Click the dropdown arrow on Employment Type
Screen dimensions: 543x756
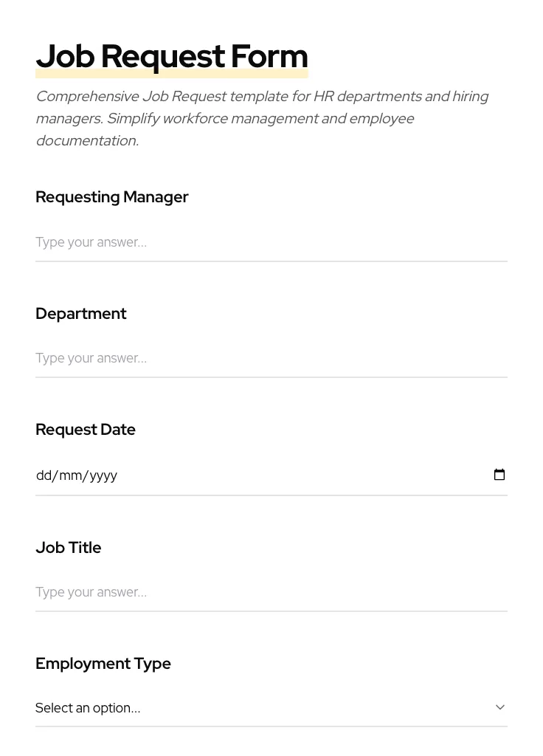[x=500, y=707]
